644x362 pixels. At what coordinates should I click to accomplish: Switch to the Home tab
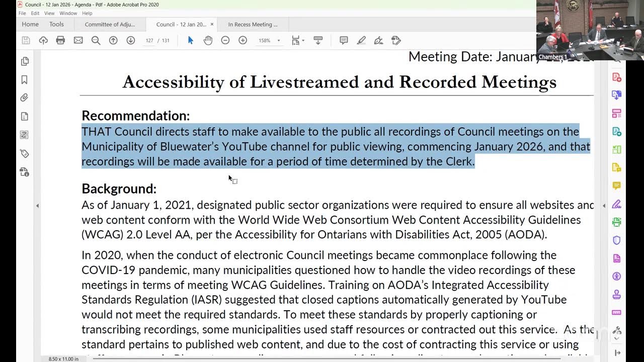(x=30, y=24)
